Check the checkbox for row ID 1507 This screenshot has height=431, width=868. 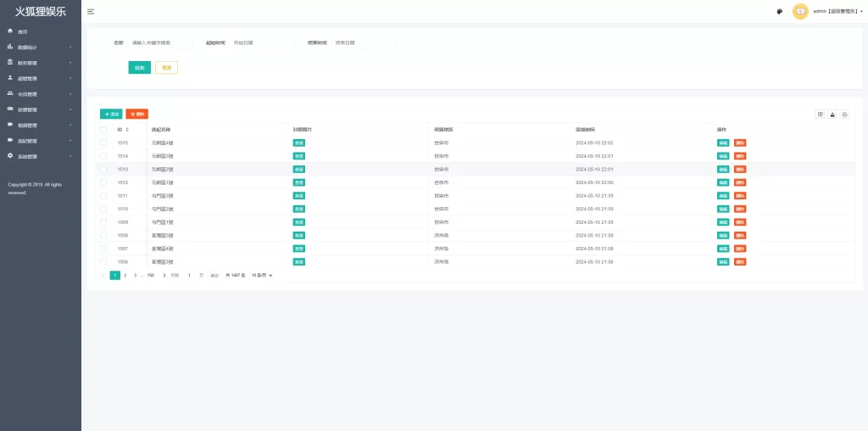[103, 249]
